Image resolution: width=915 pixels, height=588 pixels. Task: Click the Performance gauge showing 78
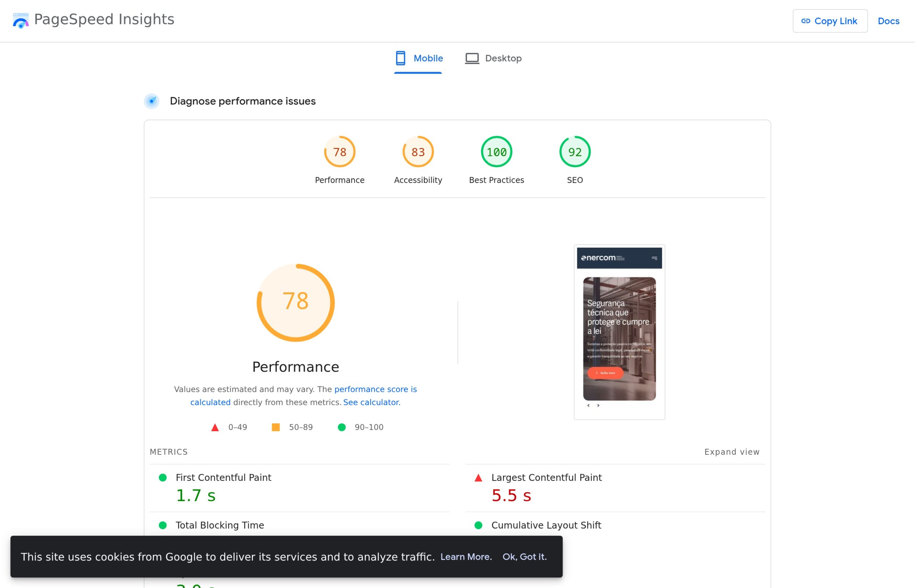click(339, 151)
